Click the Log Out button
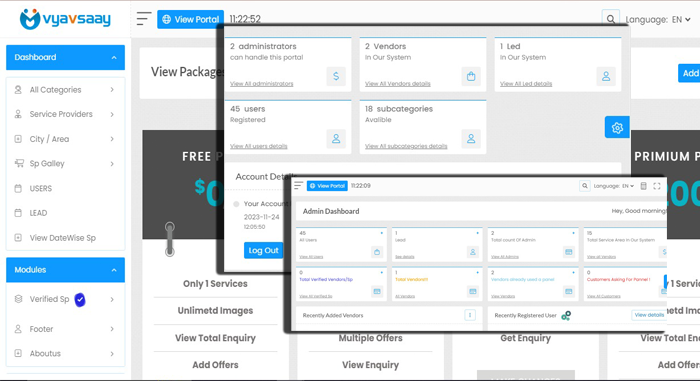This screenshot has height=381, width=700. [x=263, y=250]
